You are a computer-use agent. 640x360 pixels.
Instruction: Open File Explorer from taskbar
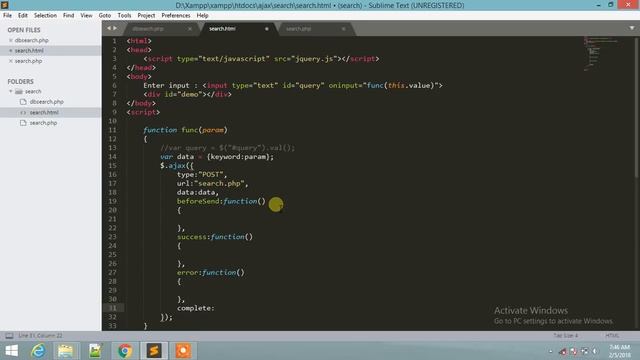coord(65,351)
